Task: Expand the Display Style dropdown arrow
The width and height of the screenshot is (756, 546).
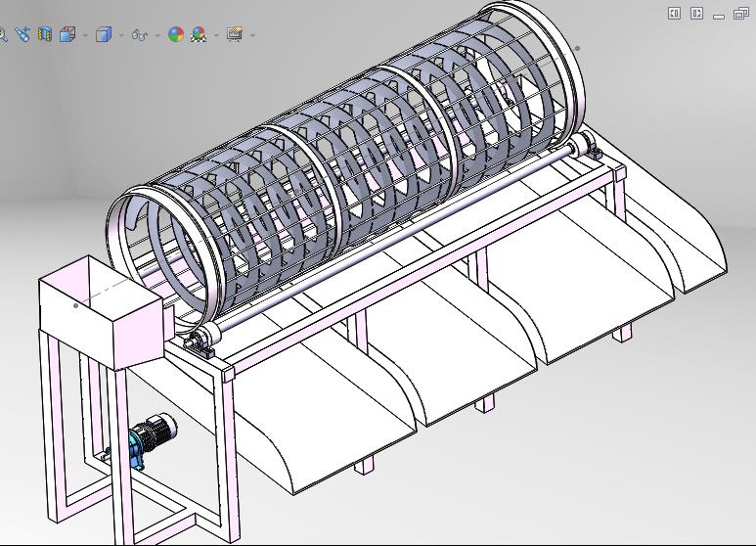Action: 121,35
